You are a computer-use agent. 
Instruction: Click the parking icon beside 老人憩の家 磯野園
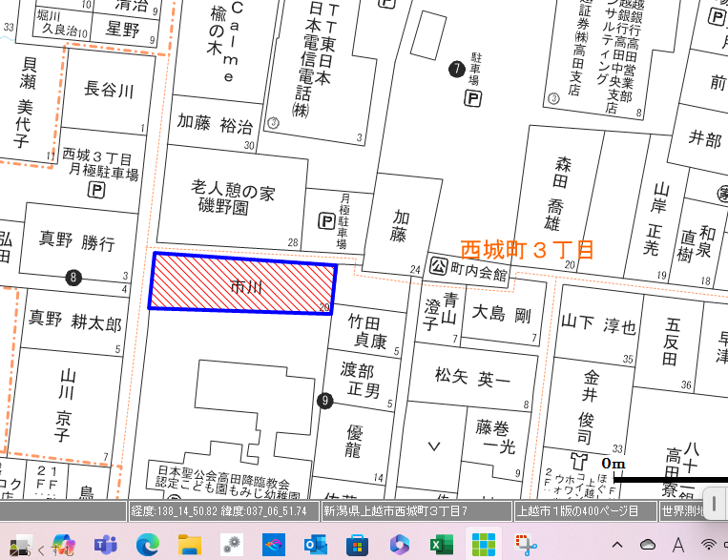point(326,221)
